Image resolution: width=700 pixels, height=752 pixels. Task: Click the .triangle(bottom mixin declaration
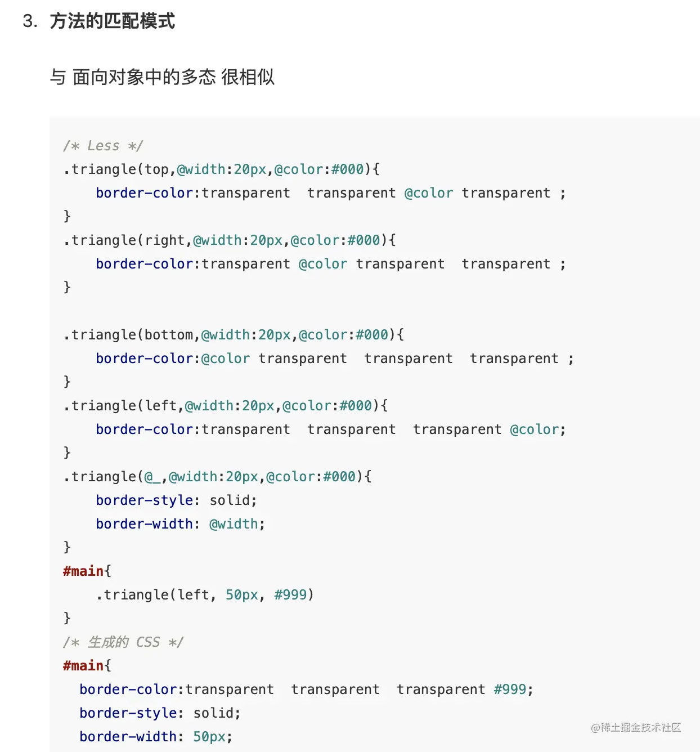point(234,335)
